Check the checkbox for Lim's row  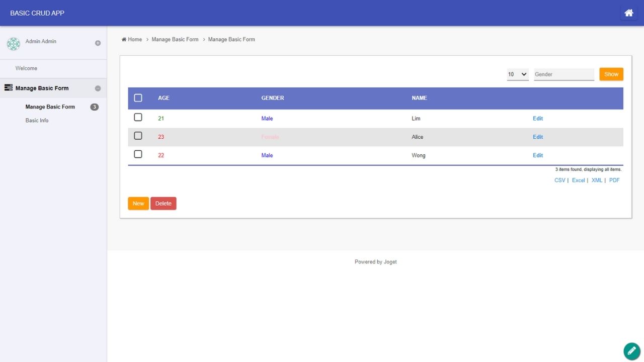point(138,118)
